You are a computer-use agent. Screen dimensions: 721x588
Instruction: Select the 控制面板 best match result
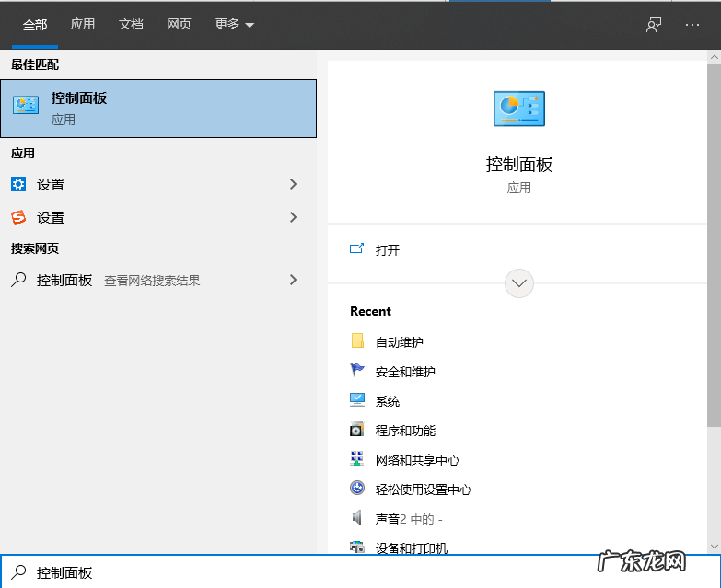point(158,109)
